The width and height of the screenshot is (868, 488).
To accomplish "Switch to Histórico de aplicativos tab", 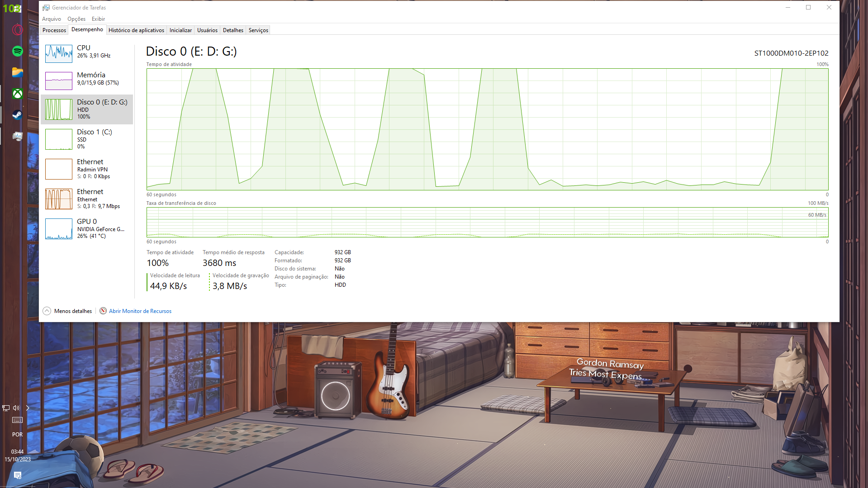I will pos(136,30).
